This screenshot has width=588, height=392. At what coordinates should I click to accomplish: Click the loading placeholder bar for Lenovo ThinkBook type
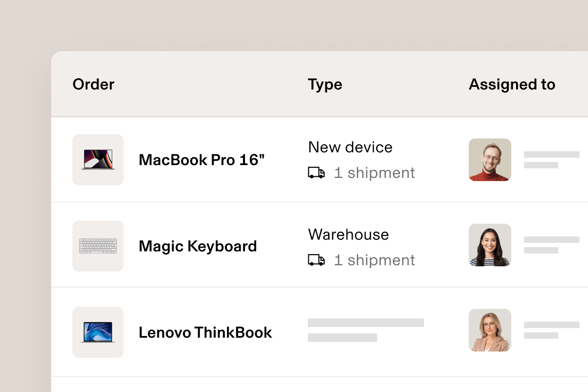(x=366, y=323)
